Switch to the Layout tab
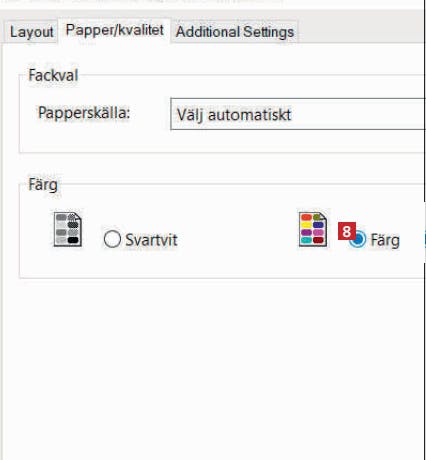 (x=31, y=32)
